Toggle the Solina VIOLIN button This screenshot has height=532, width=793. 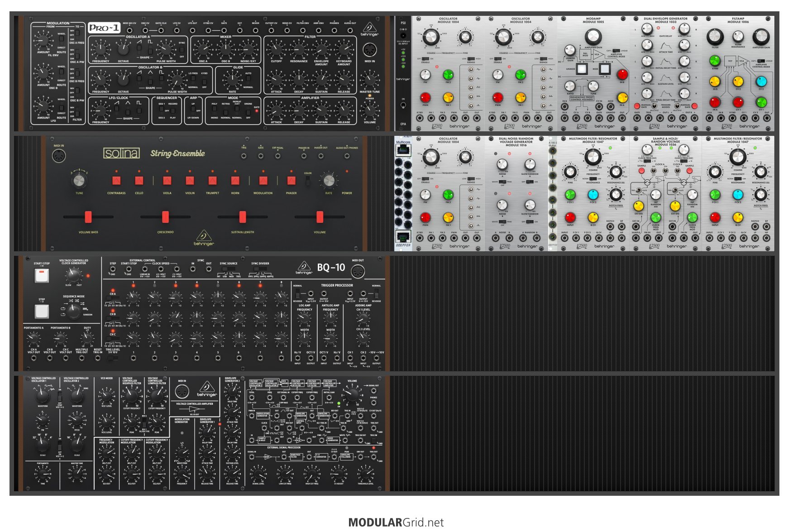190,181
